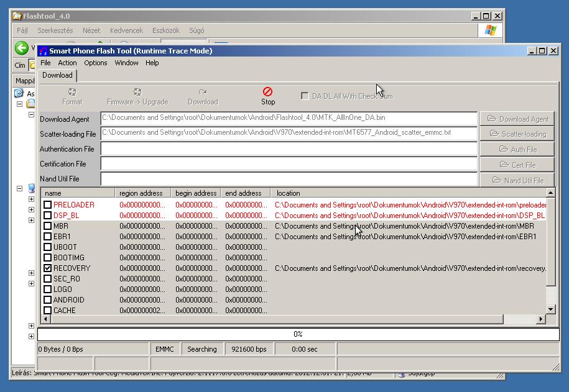The height and width of the screenshot is (392, 569).
Task: Click the Flash Tool title bar app icon
Action: click(x=44, y=51)
